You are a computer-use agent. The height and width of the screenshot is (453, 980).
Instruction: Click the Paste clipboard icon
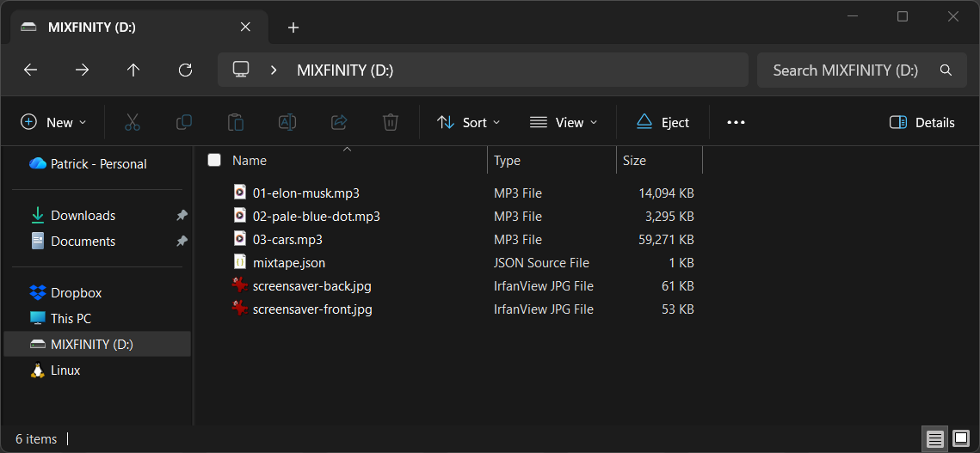(236, 122)
